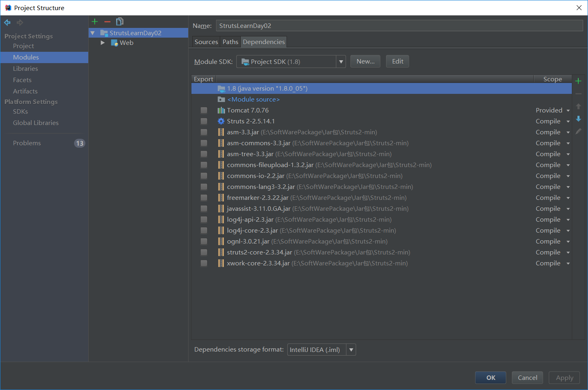Click the freemarker-2.3.22.jar archive icon
588x390 pixels.
click(x=221, y=198)
